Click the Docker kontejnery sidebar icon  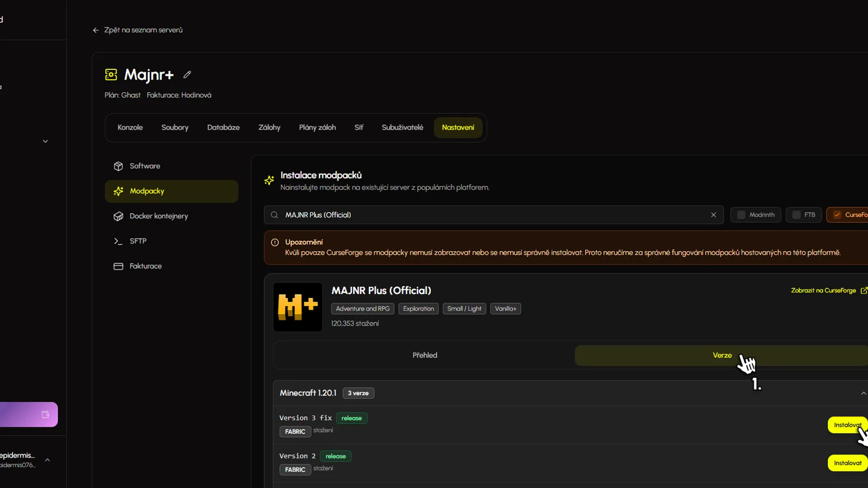tap(118, 216)
